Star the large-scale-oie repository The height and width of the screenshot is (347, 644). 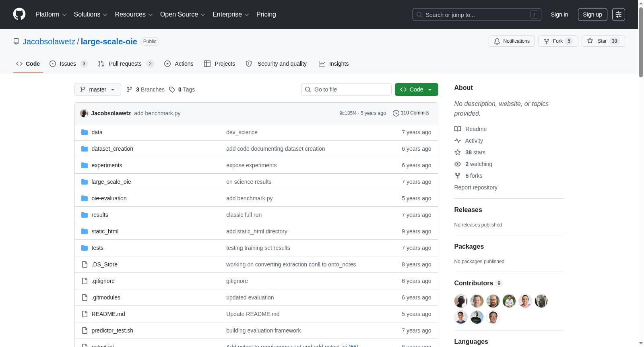[x=603, y=41]
